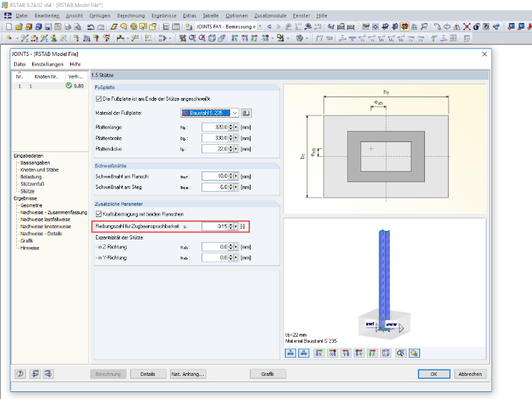Click the arrow button beside Plattenlänge value
This screenshot has height=399, width=532.
[x=236, y=127]
